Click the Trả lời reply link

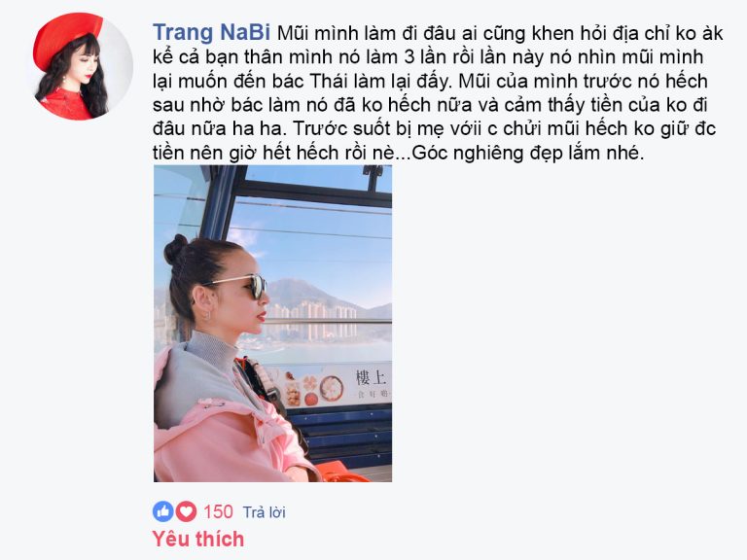[x=264, y=512]
